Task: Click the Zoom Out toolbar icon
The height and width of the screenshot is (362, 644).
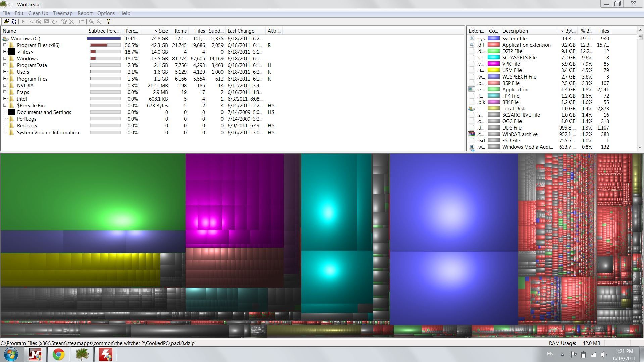Action: [x=99, y=21]
